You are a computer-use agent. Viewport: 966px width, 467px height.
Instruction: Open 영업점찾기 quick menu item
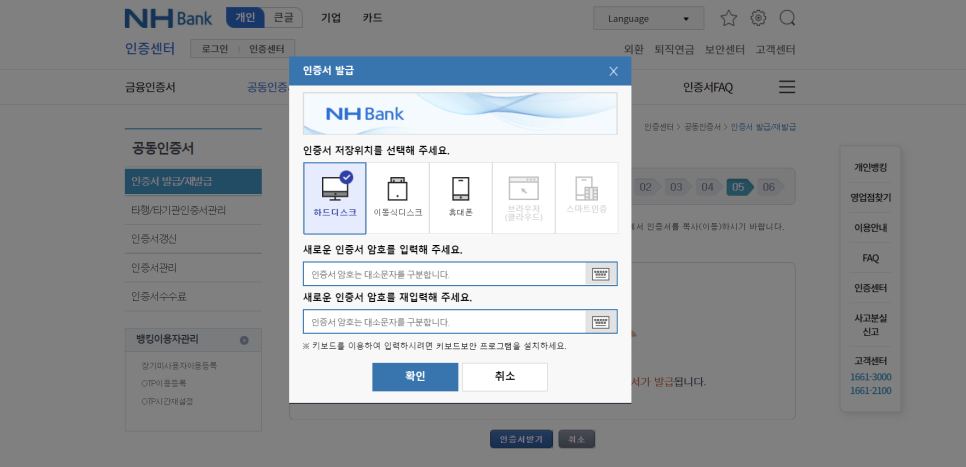[871, 198]
